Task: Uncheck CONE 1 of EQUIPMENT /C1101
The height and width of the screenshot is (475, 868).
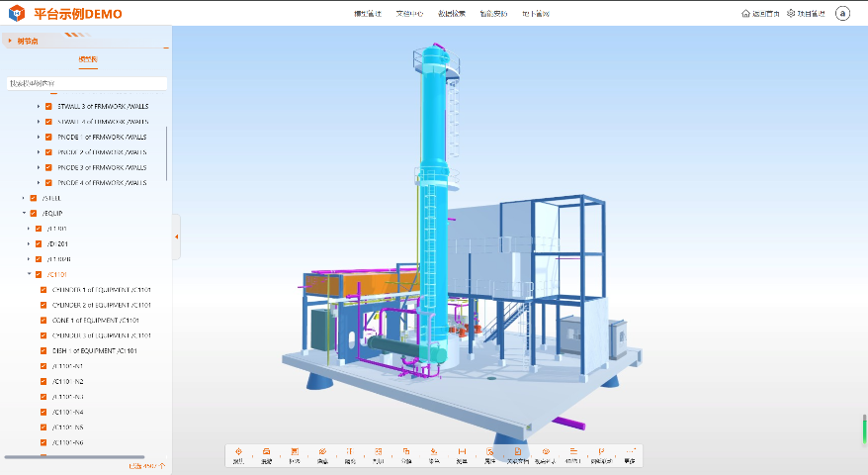Action: click(x=43, y=320)
